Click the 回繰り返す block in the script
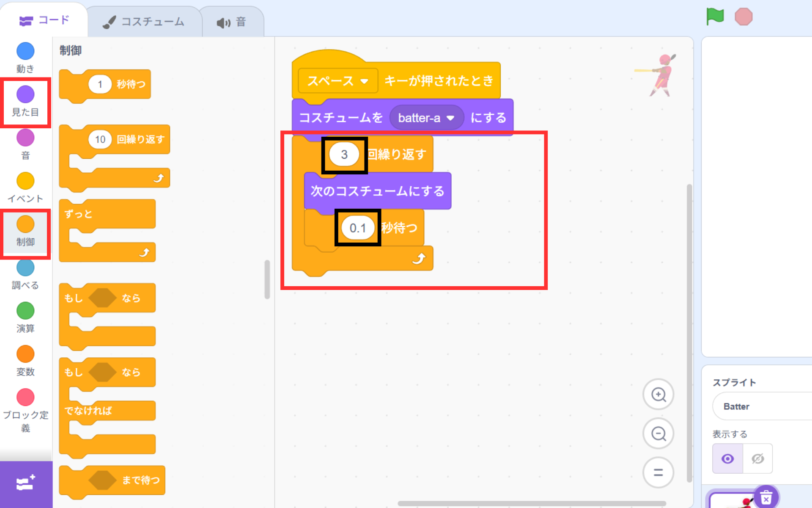This screenshot has height=508, width=812. [396, 155]
